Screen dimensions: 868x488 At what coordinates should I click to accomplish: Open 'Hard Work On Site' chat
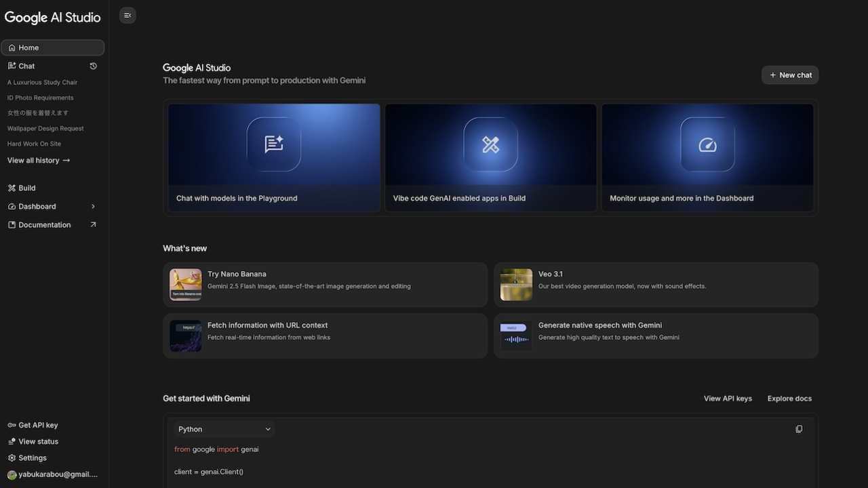point(35,144)
